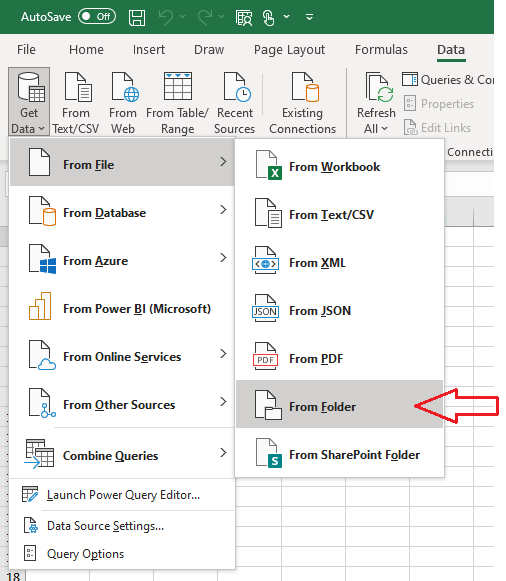Click the Power Query Editor pencil icon
Image resolution: width=506 pixels, height=581 pixels.
(x=30, y=494)
